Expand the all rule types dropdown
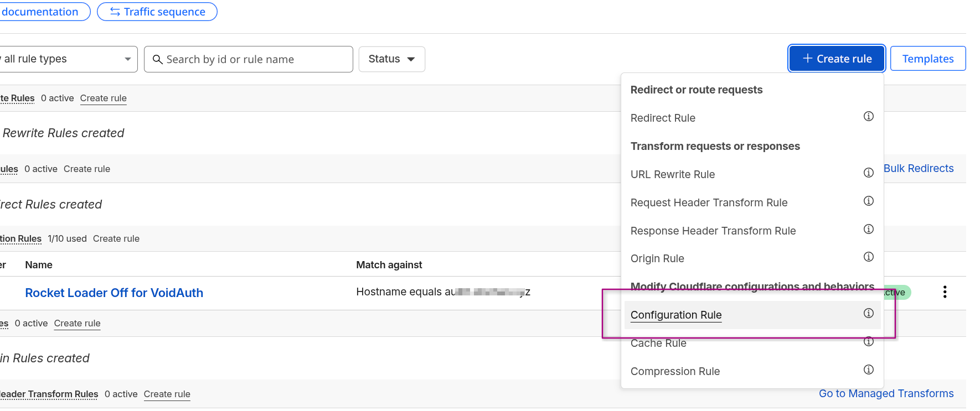This screenshot has height=411, width=980. pos(66,59)
